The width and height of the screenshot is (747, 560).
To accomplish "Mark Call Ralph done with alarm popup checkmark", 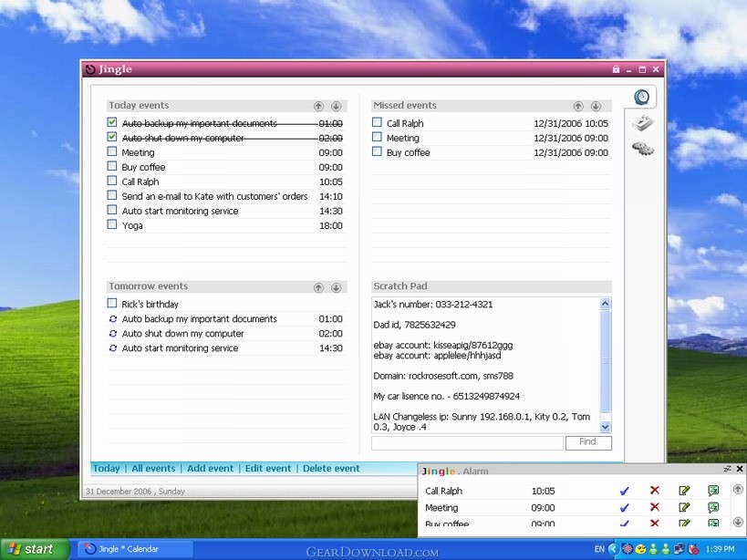I will [x=625, y=491].
